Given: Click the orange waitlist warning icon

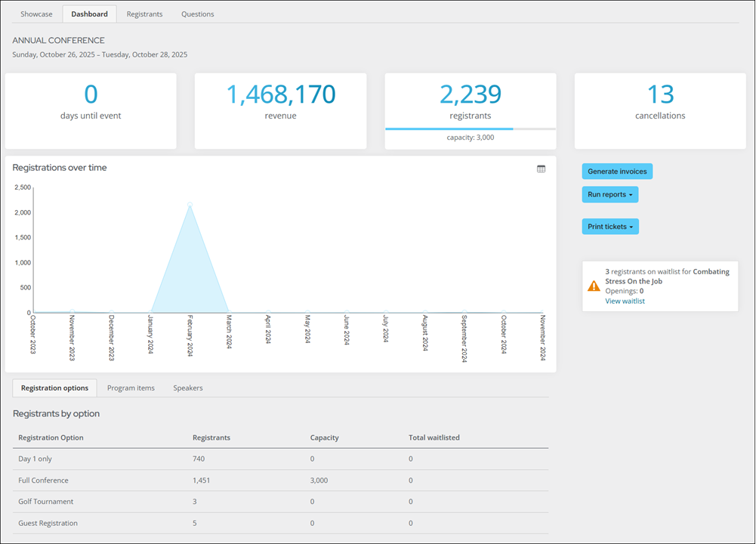Looking at the screenshot, I should tap(594, 286).
